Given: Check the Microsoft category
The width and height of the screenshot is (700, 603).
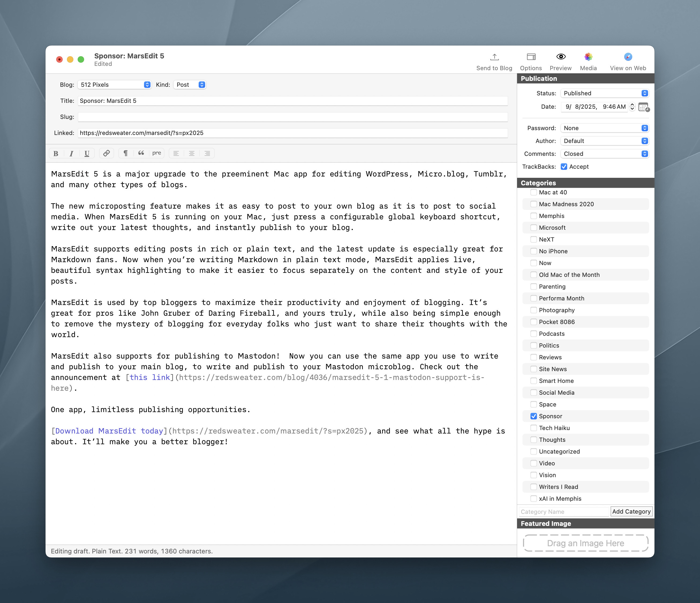Looking at the screenshot, I should (x=534, y=228).
